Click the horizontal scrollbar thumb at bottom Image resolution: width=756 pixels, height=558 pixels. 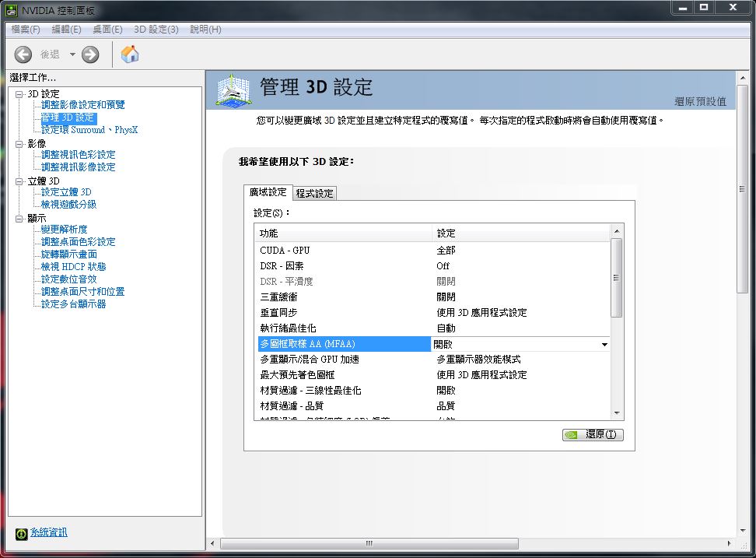coord(369,543)
